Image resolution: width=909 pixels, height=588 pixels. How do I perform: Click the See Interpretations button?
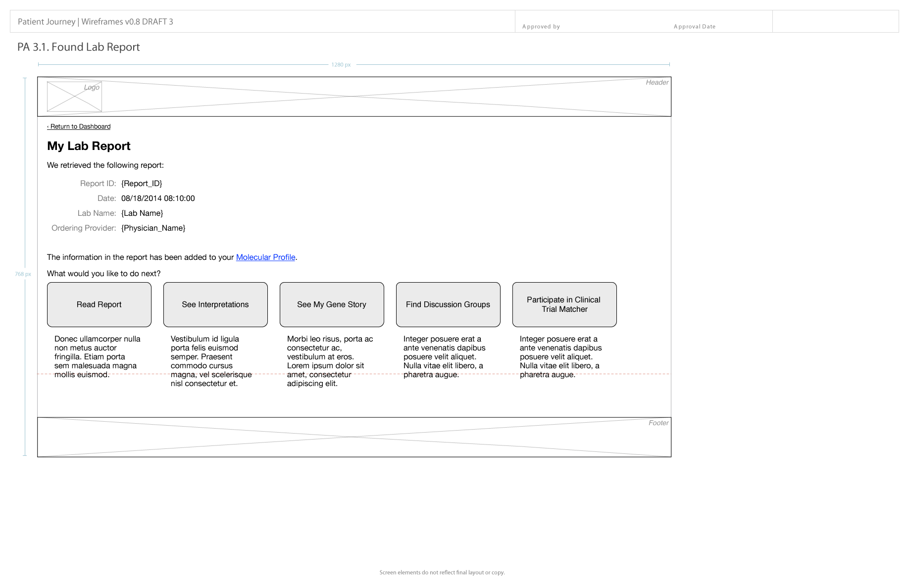215,304
